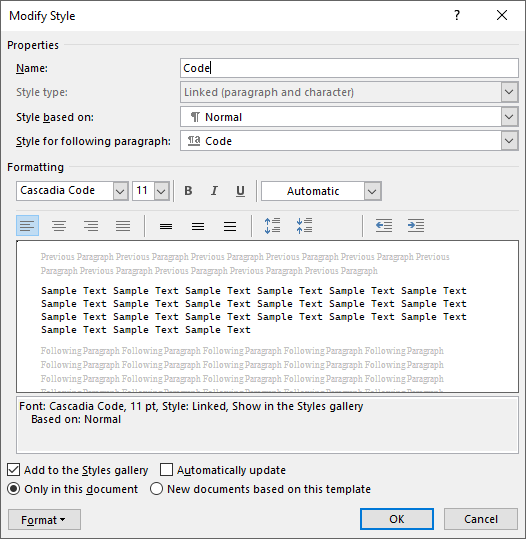Toggle Underline formatting button
Image resolution: width=526 pixels, height=539 pixels.
click(x=240, y=191)
